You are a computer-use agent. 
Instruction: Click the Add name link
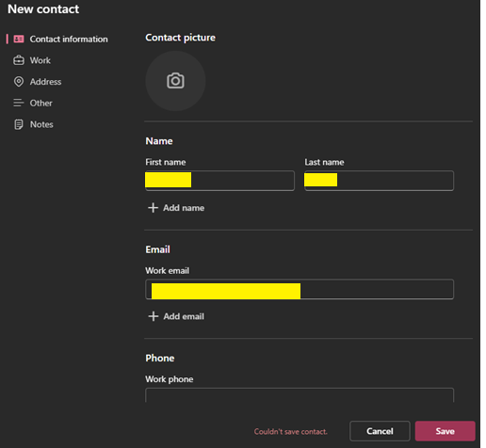point(176,208)
